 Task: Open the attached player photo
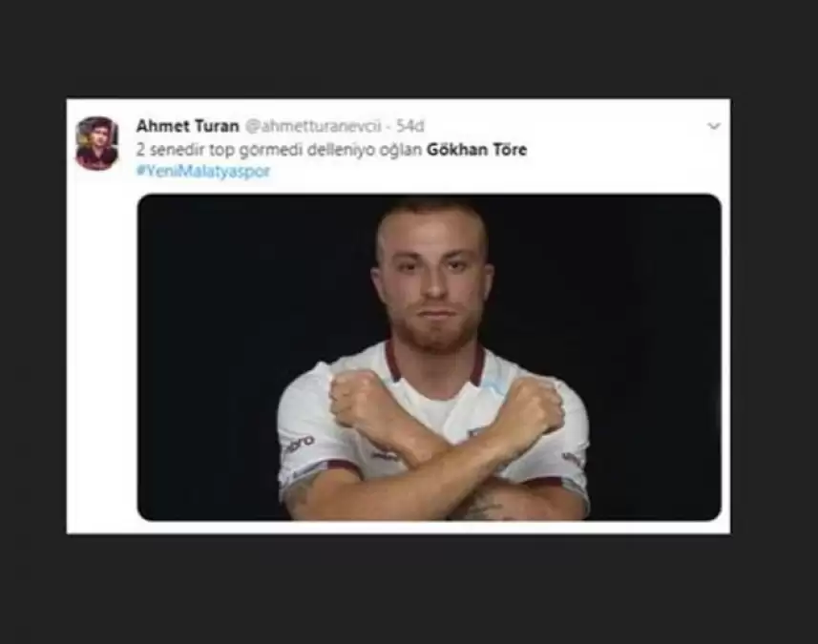(x=430, y=357)
